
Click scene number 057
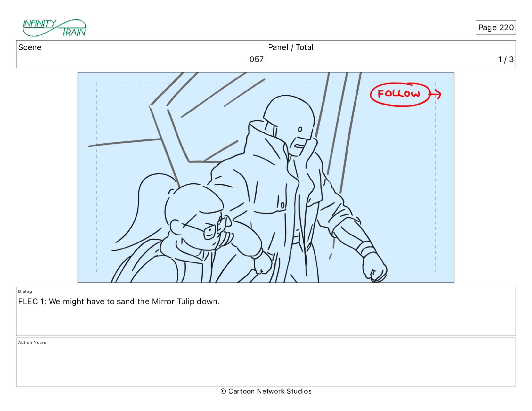[x=256, y=59]
